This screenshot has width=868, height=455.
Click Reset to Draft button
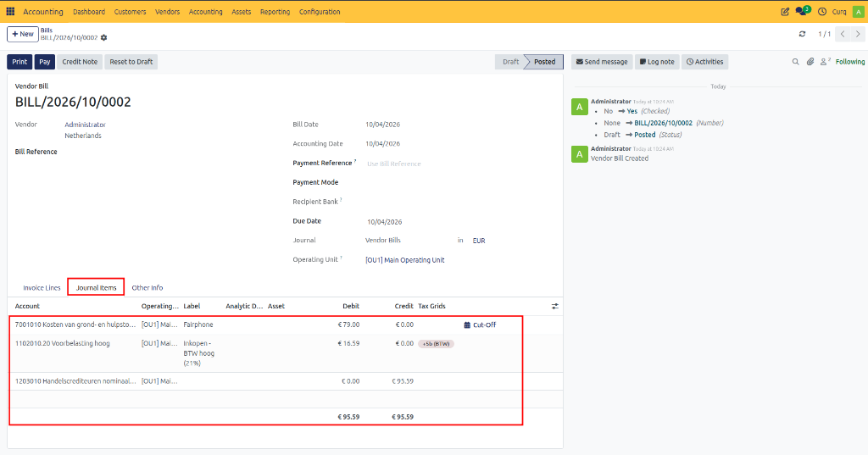[131, 62]
